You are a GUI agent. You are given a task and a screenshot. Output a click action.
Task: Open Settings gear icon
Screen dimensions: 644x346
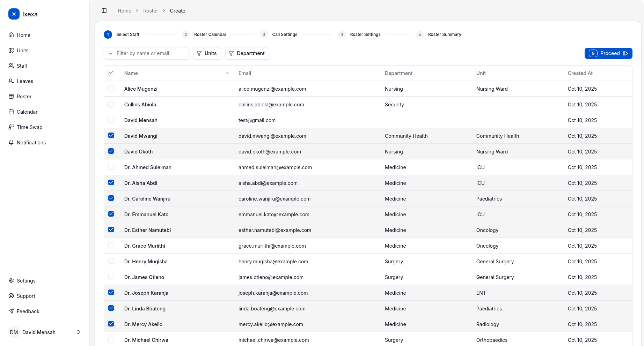(x=11, y=280)
